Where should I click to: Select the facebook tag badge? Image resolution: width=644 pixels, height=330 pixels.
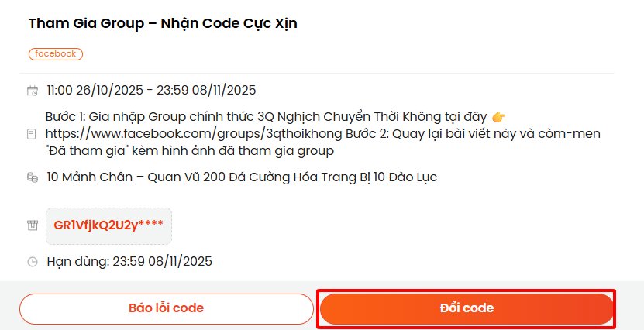pyautogui.click(x=56, y=54)
